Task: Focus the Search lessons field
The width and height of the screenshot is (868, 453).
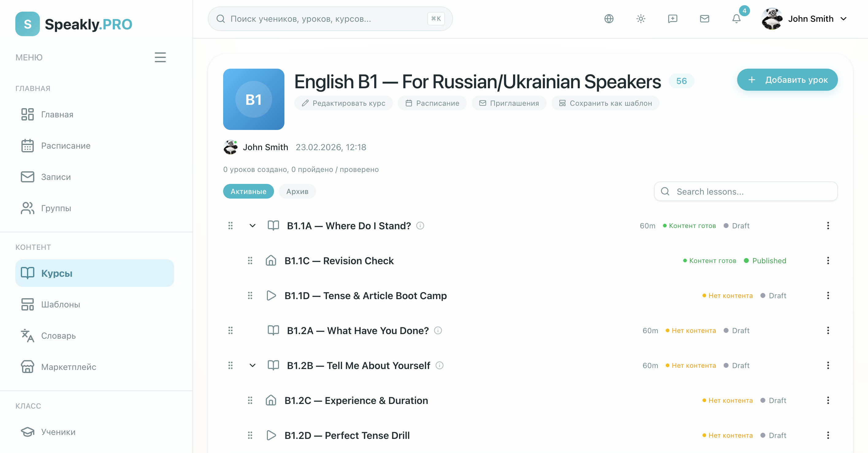Action: (745, 192)
